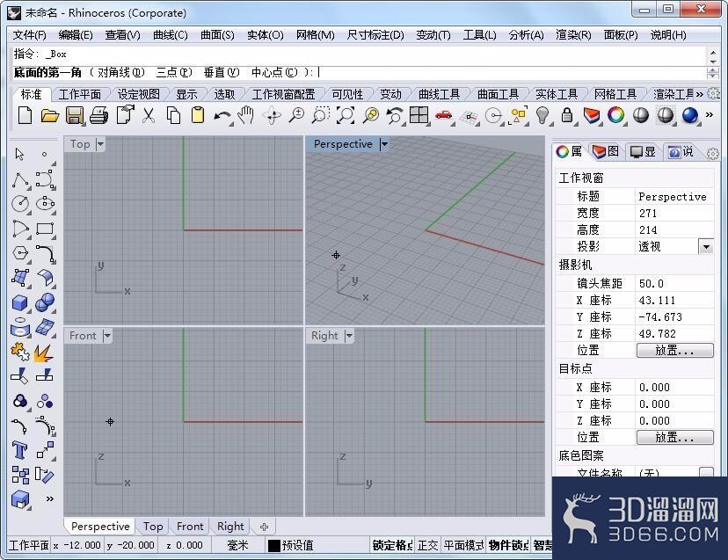Switch to the Top viewport tab at bottom
This screenshot has height=560, width=728.
tap(153, 527)
